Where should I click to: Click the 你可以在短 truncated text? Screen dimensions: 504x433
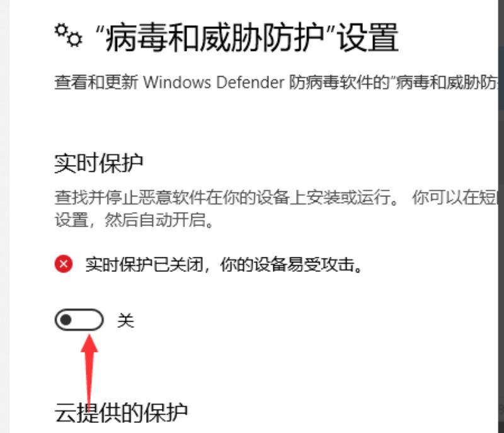tap(454, 197)
